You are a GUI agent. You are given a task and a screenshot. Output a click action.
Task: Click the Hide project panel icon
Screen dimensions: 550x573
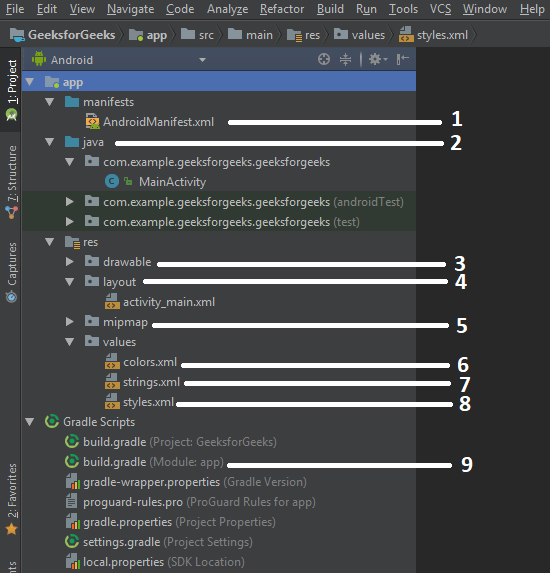click(402, 59)
